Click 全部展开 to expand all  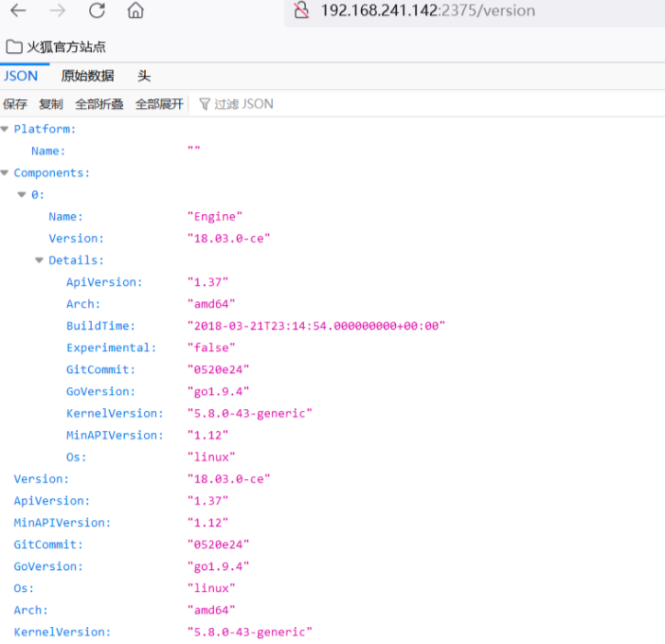(159, 104)
